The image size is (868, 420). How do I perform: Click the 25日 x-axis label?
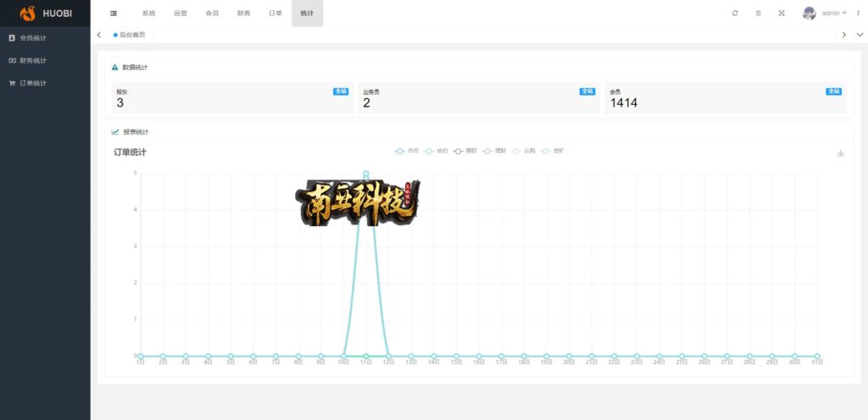[x=682, y=362]
